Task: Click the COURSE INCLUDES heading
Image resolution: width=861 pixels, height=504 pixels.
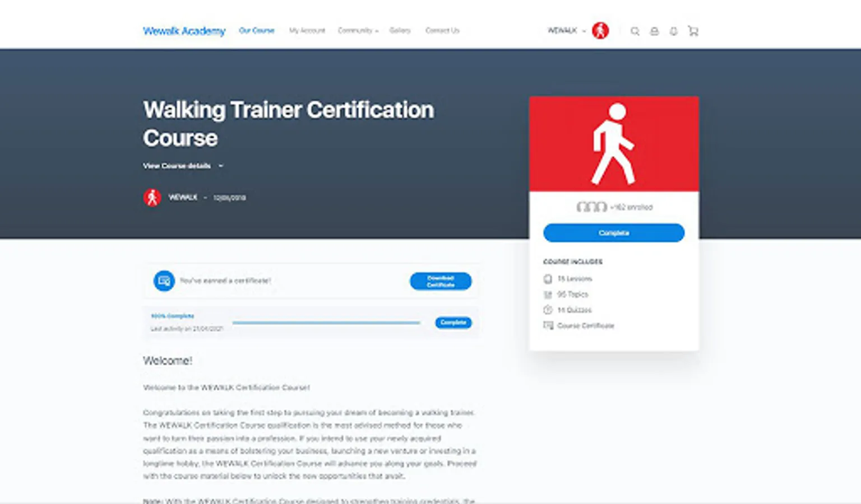Action: pyautogui.click(x=573, y=262)
